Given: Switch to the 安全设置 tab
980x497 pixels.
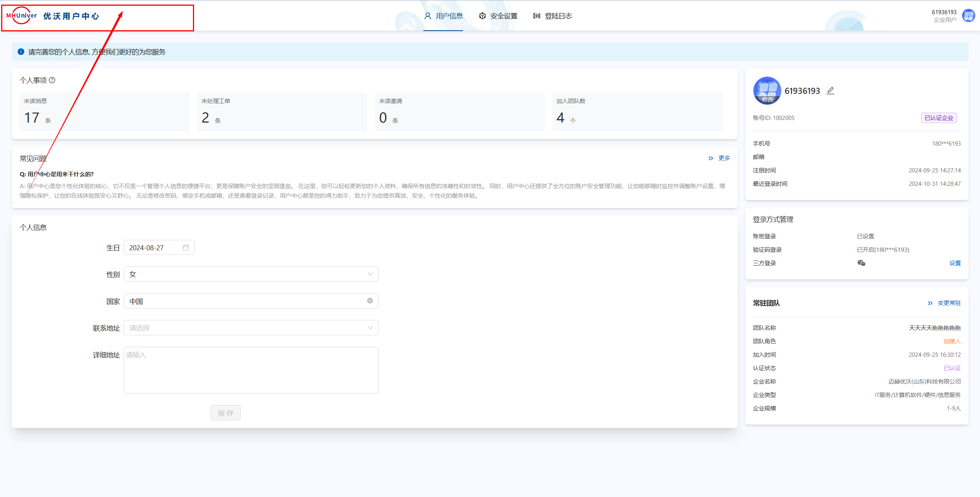Looking at the screenshot, I should pos(498,16).
